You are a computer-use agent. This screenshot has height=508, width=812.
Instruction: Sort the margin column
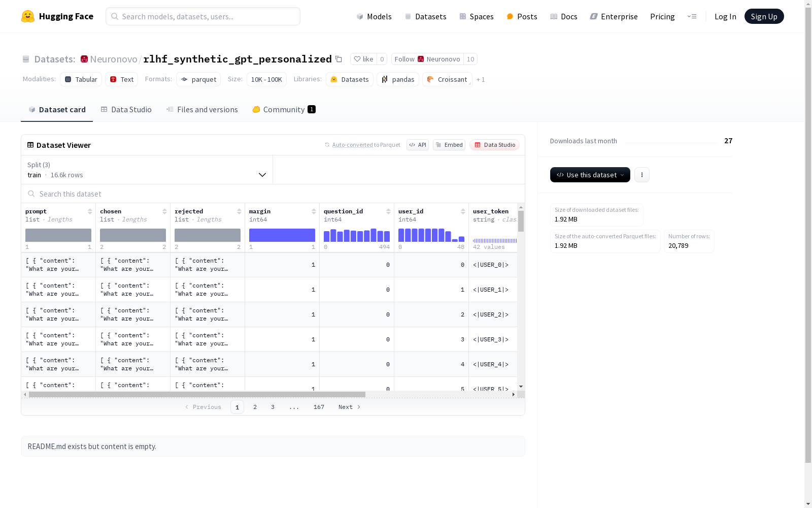(314, 211)
